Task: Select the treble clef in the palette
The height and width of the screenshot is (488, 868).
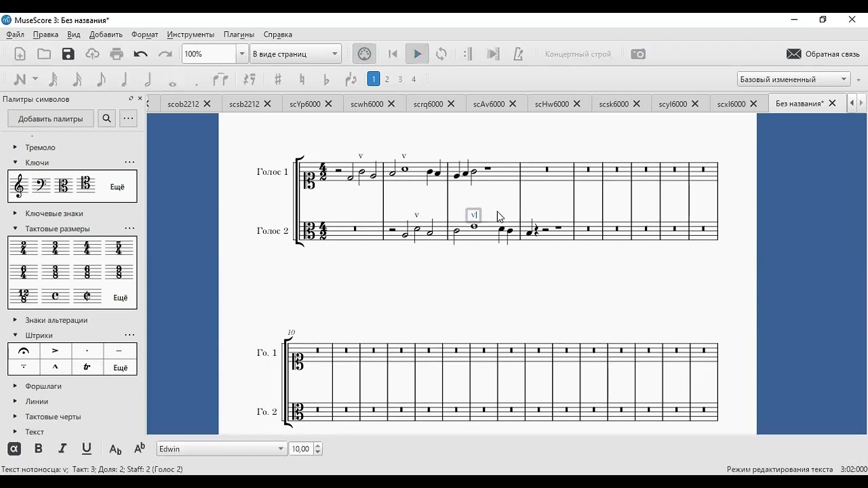Action: click(x=19, y=185)
